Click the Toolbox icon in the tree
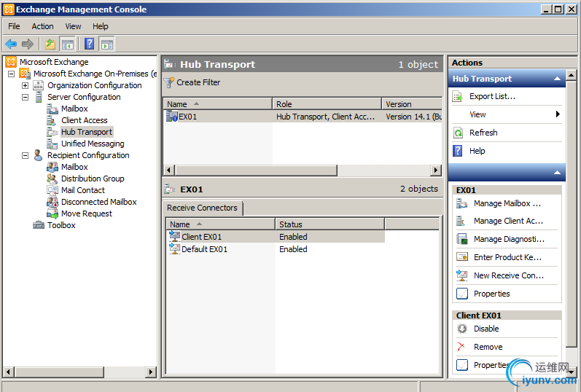581x392 pixels. pyautogui.click(x=39, y=225)
